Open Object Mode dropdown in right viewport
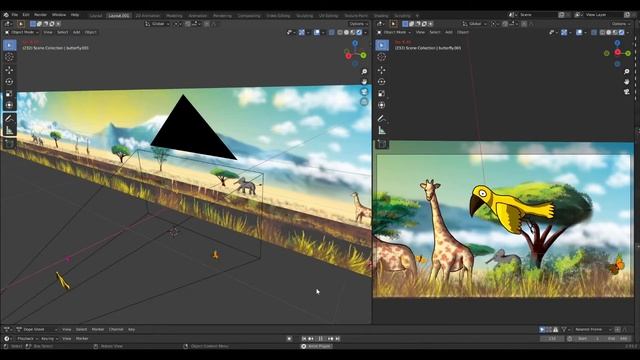The height and width of the screenshot is (360, 640). coord(394,32)
